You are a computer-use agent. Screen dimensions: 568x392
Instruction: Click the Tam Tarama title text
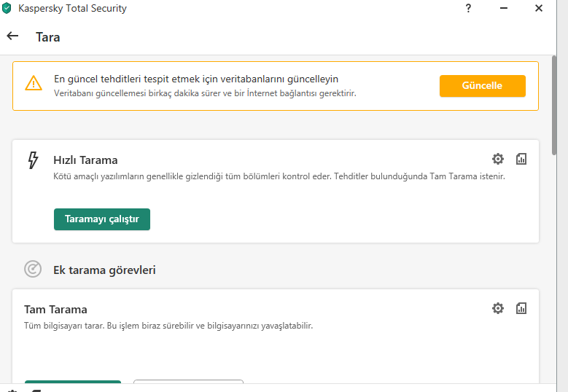pyautogui.click(x=55, y=309)
